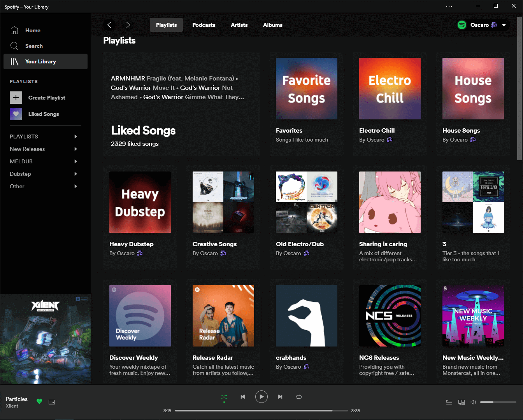Image resolution: width=523 pixels, height=420 pixels.
Task: Click the Connect to a device icon
Action: click(x=462, y=402)
